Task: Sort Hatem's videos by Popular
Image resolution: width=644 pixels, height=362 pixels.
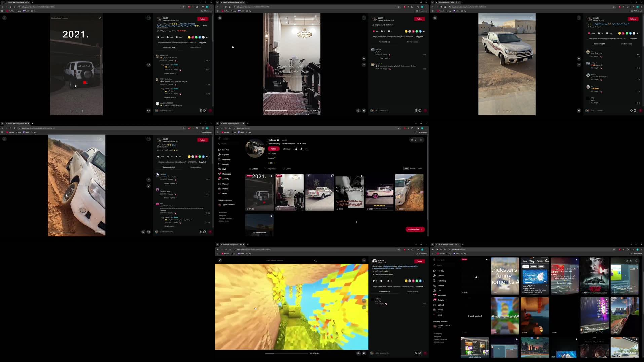Action: [x=413, y=168]
